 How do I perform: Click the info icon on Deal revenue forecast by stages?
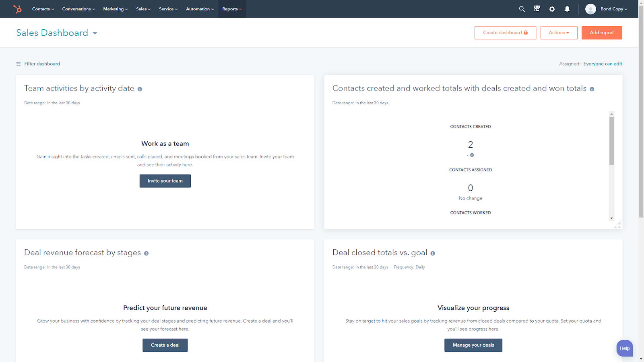[147, 253]
